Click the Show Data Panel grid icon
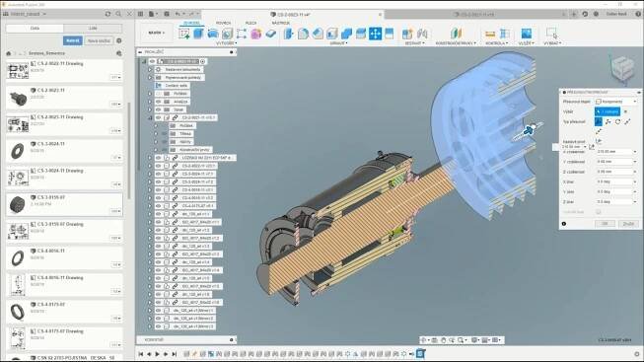The height and width of the screenshot is (362, 644). tap(140, 14)
